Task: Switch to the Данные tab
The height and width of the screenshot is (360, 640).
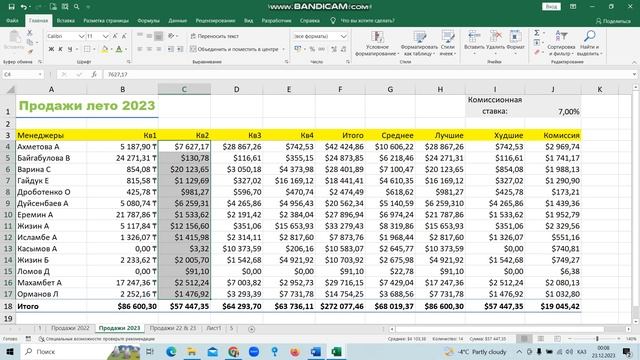Action: pos(178,20)
